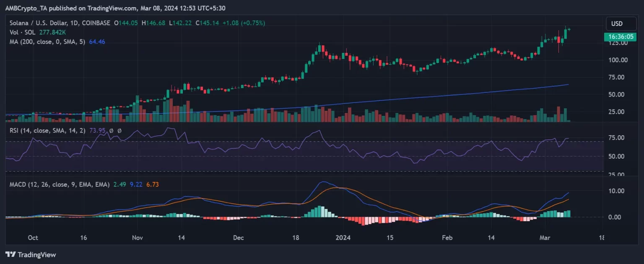Screen dimensions: 644x264
Task: Open the USD currency selector
Action: 617,24
